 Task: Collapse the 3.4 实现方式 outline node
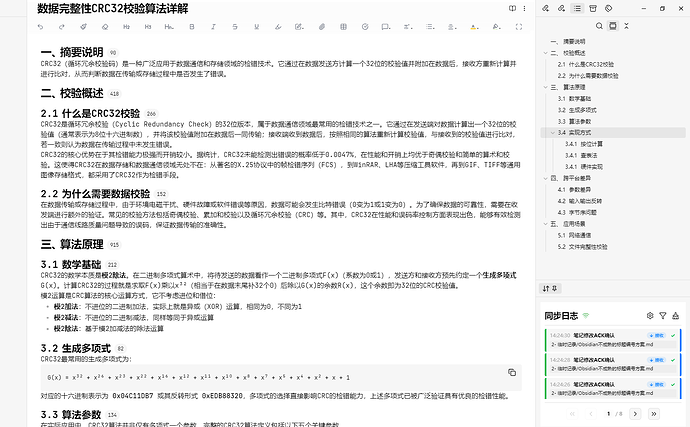tap(553, 133)
